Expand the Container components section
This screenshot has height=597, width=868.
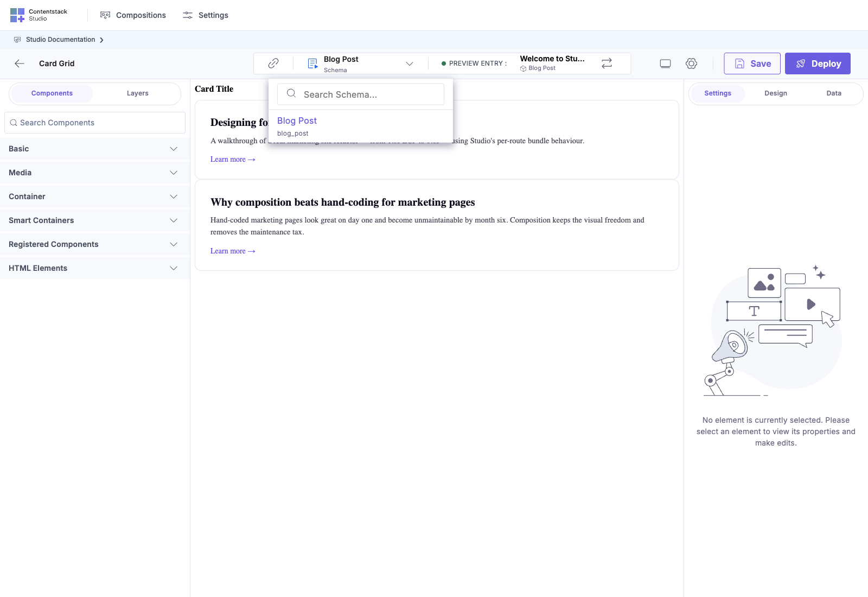tap(95, 196)
